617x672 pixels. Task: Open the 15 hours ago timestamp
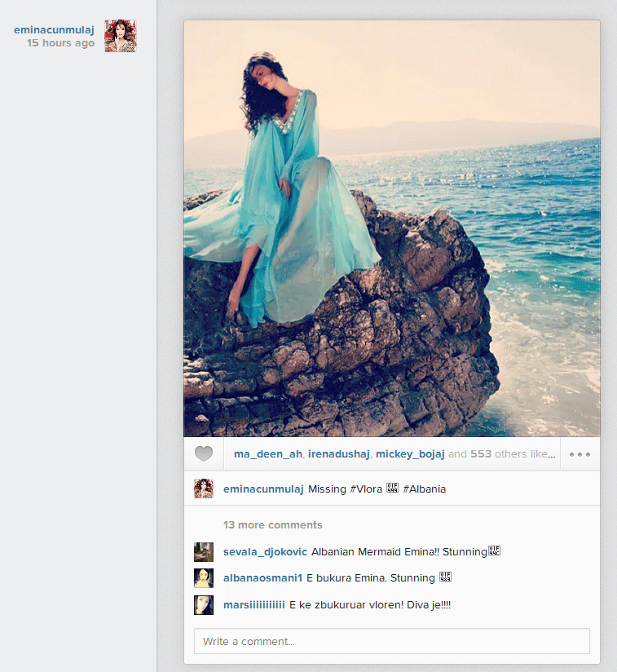click(60, 43)
